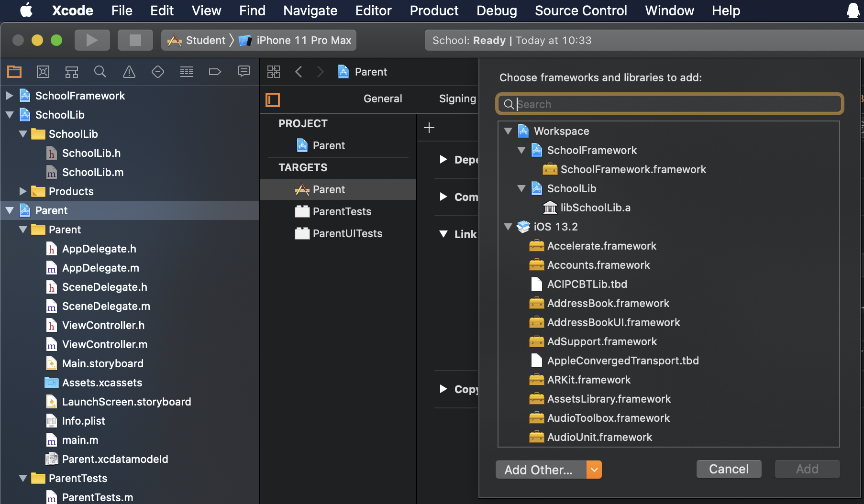Choose the iPhone 11 Pro Max destination
The height and width of the screenshot is (504, 864).
click(296, 40)
